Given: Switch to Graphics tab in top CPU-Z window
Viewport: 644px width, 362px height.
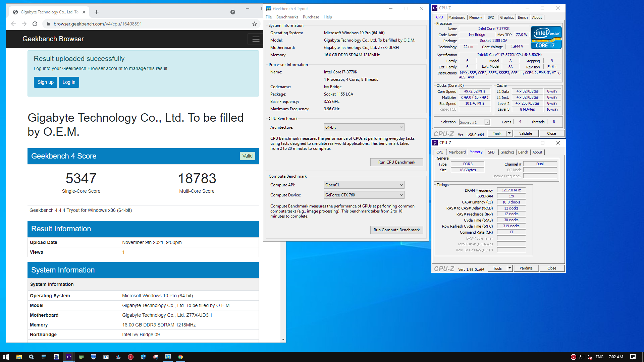Looking at the screenshot, I should (507, 17).
